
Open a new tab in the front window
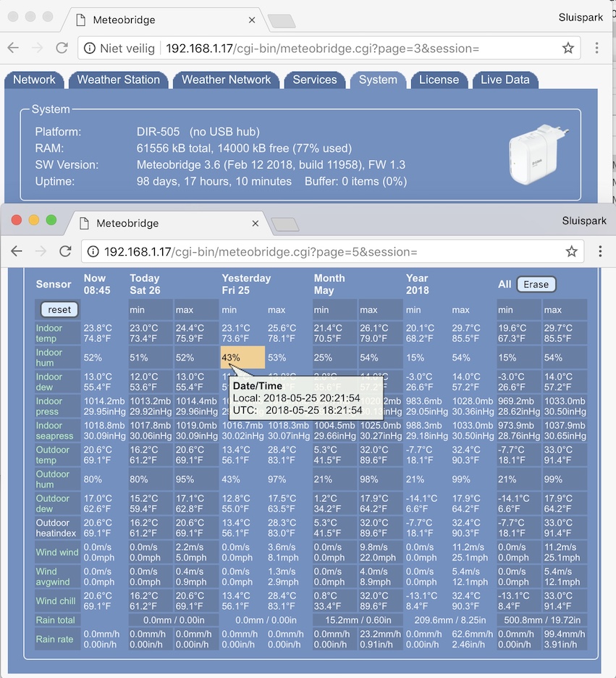pyautogui.click(x=285, y=225)
